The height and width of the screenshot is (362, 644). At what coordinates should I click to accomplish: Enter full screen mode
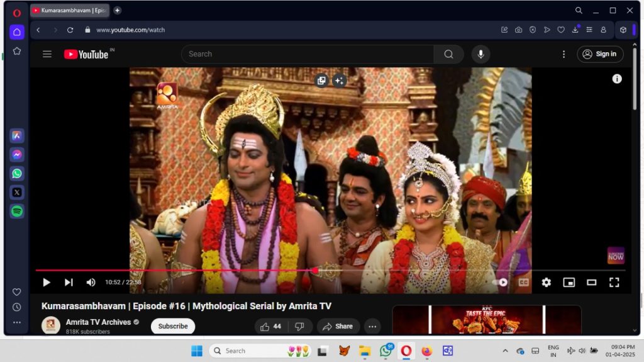(614, 283)
